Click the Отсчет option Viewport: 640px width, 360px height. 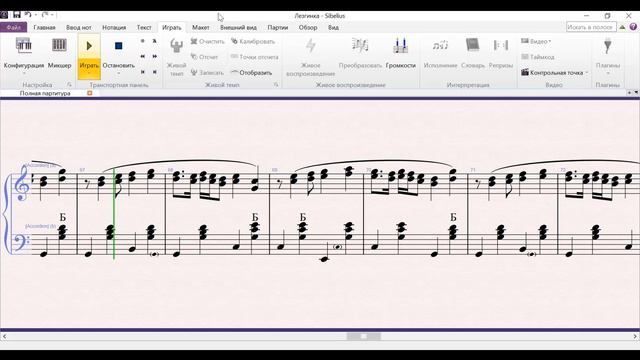click(204, 57)
